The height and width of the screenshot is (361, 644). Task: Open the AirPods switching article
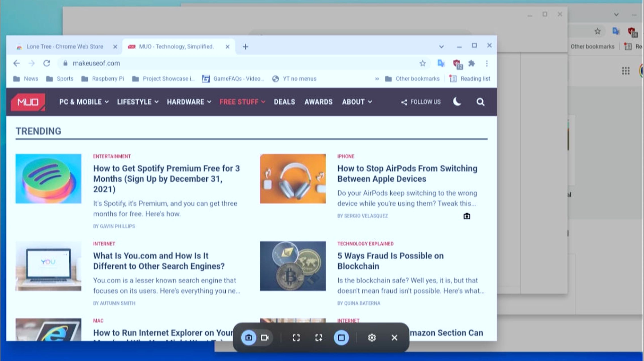coord(407,173)
